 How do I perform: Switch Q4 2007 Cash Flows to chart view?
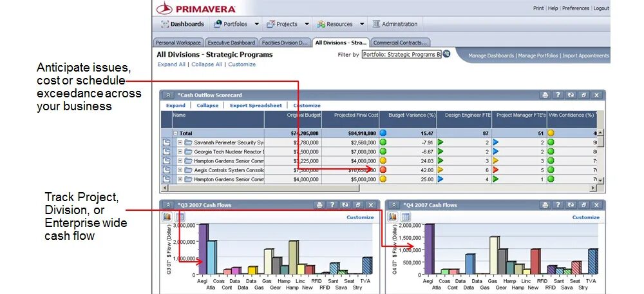(x=393, y=217)
